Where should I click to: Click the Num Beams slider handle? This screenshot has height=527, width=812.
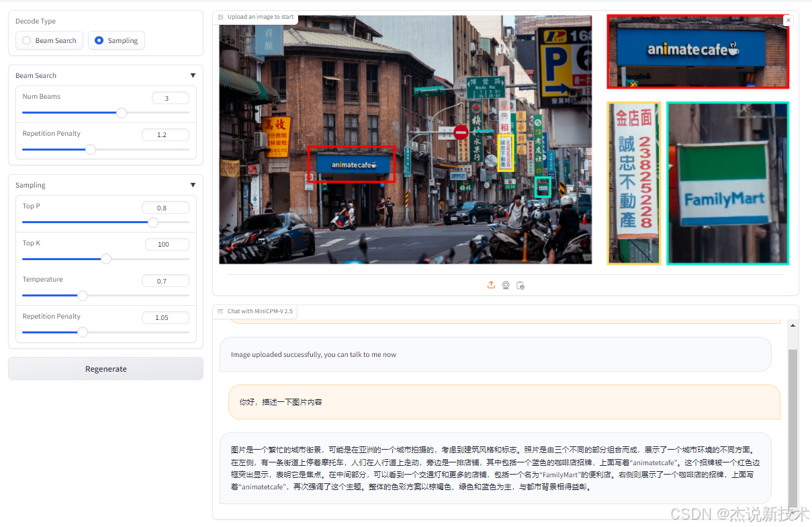point(122,112)
